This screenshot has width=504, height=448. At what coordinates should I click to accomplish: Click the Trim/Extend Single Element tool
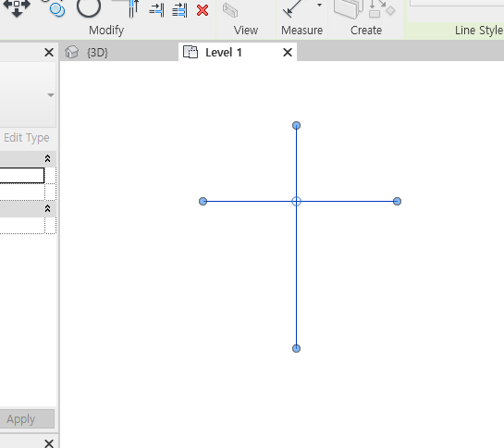click(156, 10)
